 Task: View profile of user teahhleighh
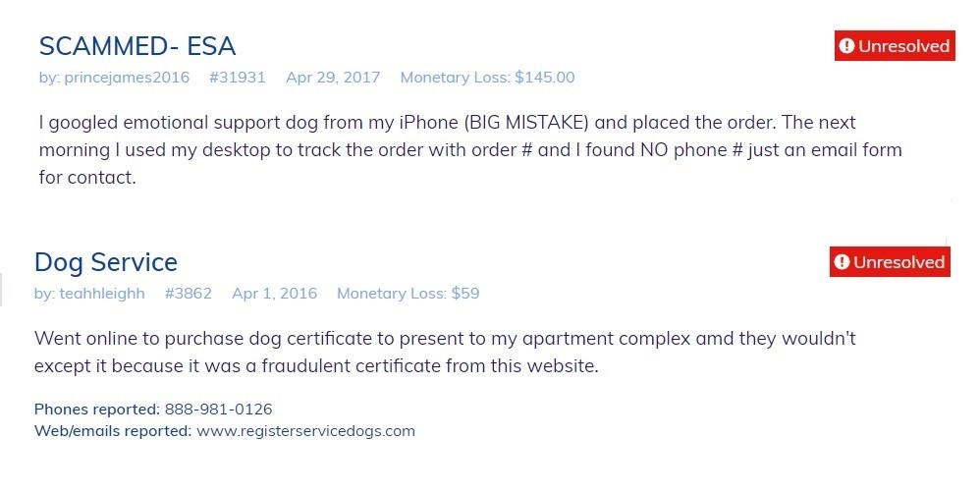(x=102, y=294)
